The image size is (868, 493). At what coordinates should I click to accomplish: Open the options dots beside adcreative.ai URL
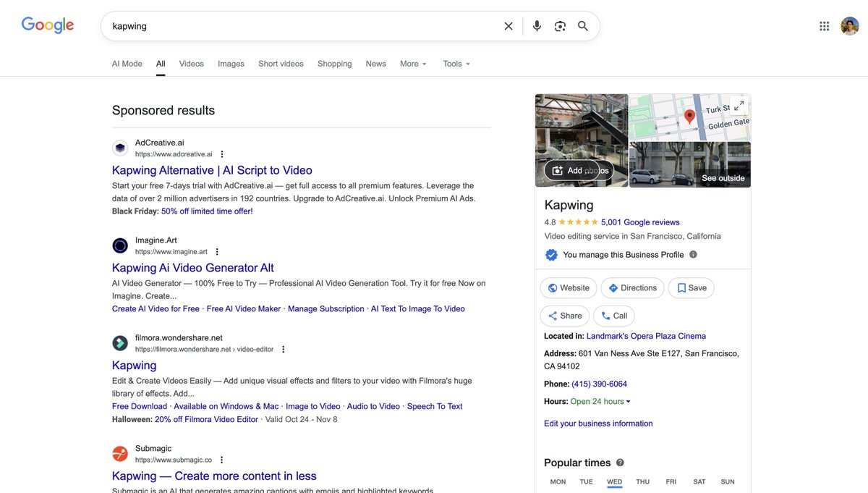pyautogui.click(x=222, y=154)
